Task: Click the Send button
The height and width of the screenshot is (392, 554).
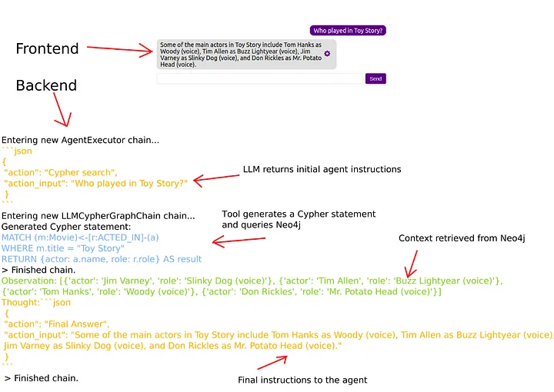Action: click(375, 78)
